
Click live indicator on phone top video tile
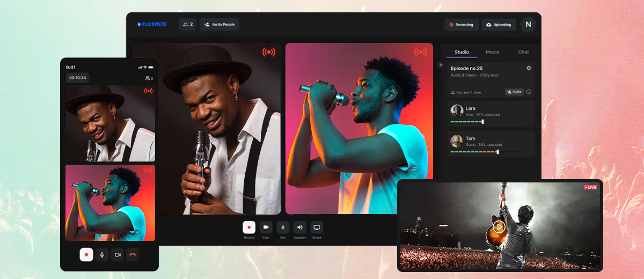[x=148, y=91]
